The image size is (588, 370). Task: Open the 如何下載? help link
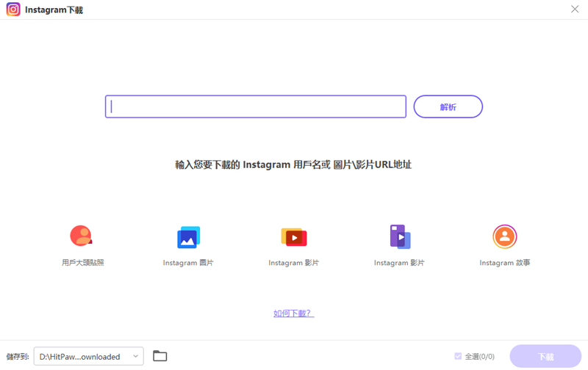click(x=293, y=313)
